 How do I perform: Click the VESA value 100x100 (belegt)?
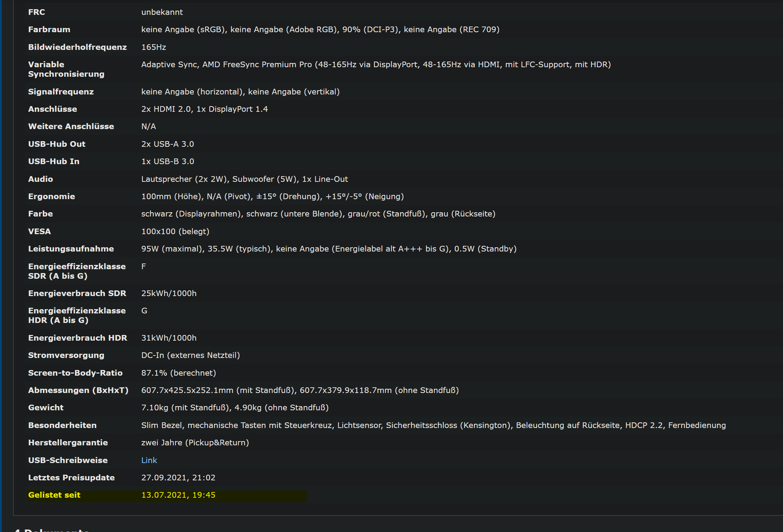tap(175, 231)
